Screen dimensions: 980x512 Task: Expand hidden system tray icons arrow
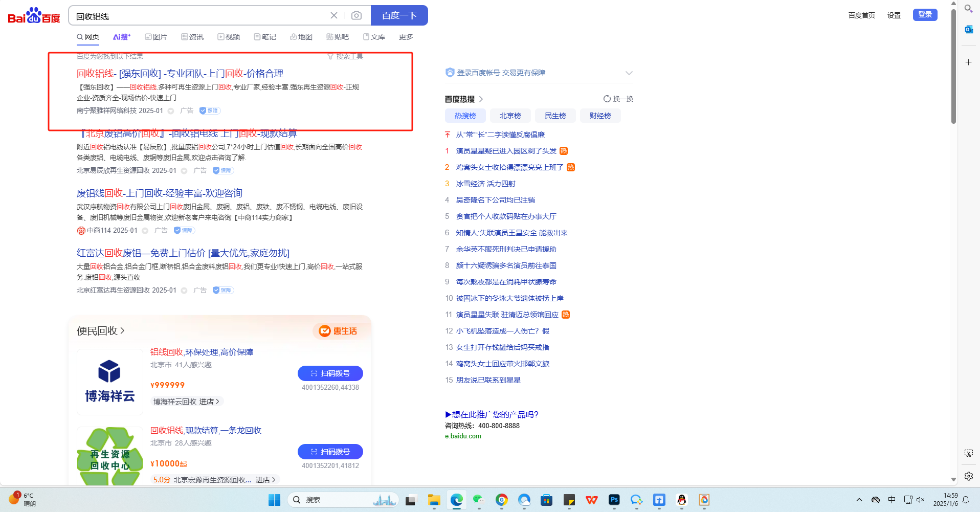pos(859,500)
